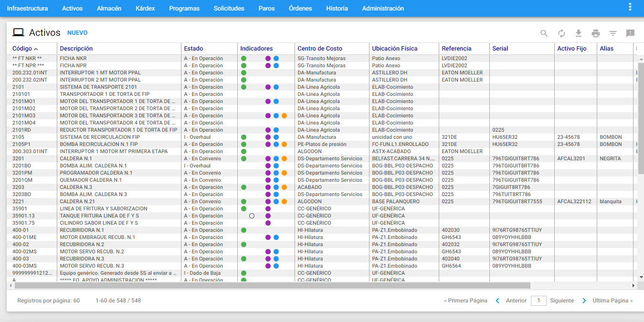The height and width of the screenshot is (322, 644).
Task: Click purple indicator in CILINDRO SABOR row
Action: [268, 223]
